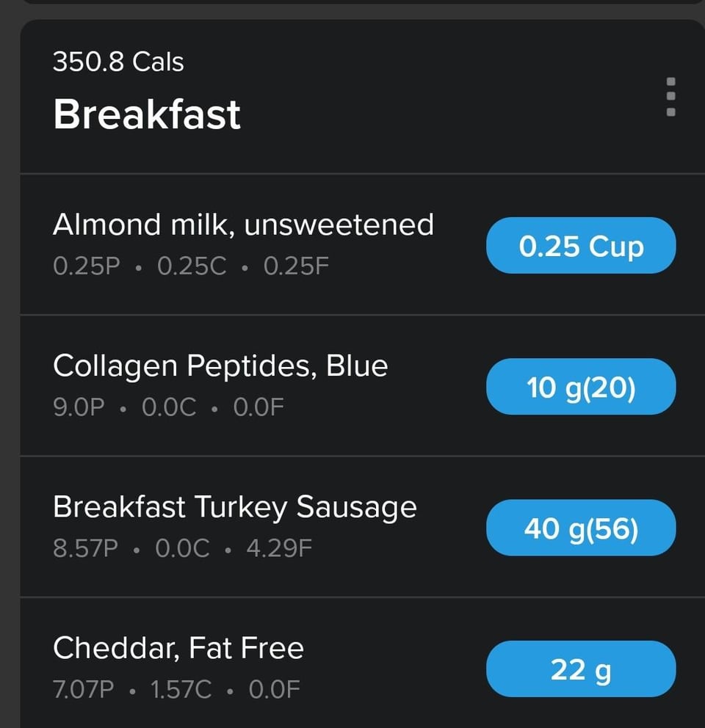Edit the 22 g serving amount

[x=581, y=669]
